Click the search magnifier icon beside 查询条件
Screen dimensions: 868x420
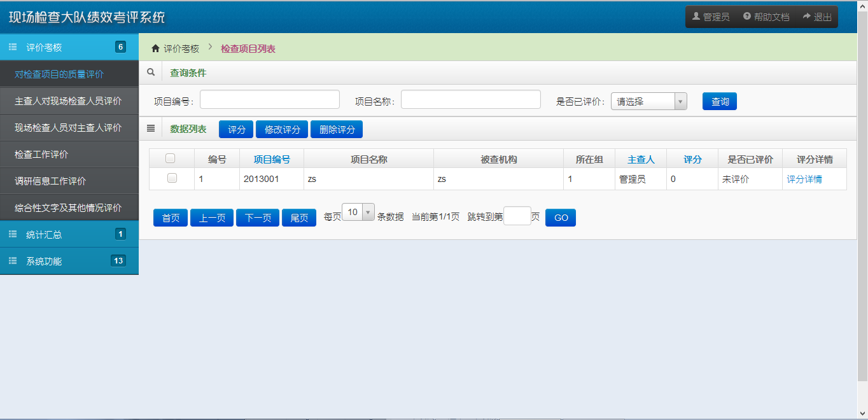click(151, 73)
